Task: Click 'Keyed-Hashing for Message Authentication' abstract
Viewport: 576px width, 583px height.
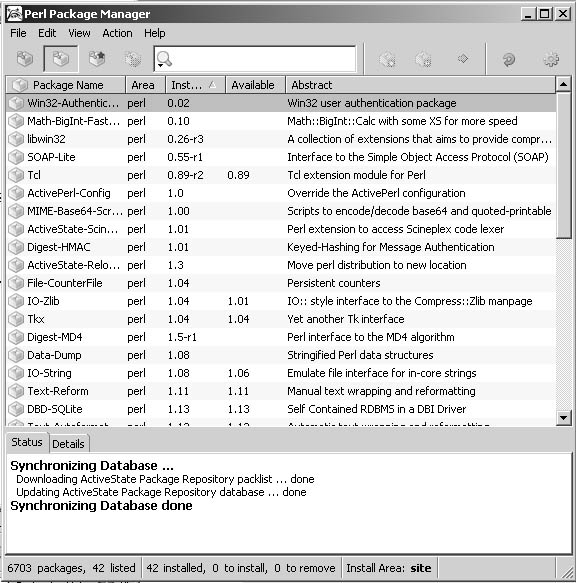Action: coord(391,247)
